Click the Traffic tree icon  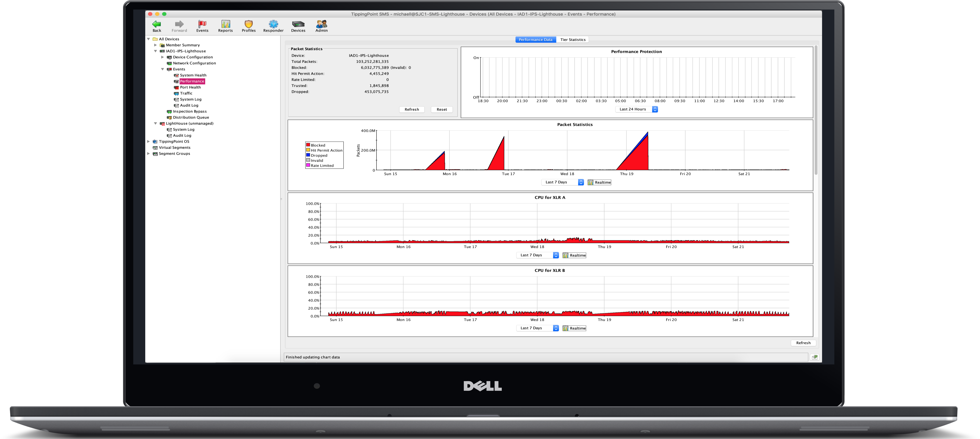pyautogui.click(x=176, y=93)
